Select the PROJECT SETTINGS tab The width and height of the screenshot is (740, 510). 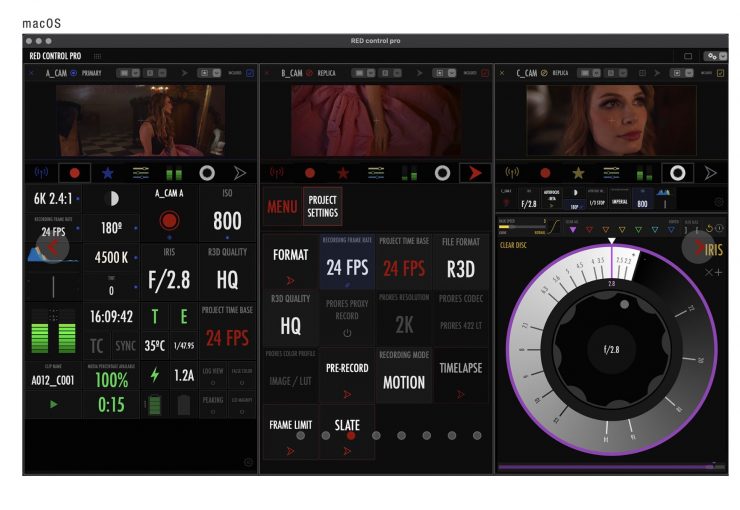(x=322, y=207)
